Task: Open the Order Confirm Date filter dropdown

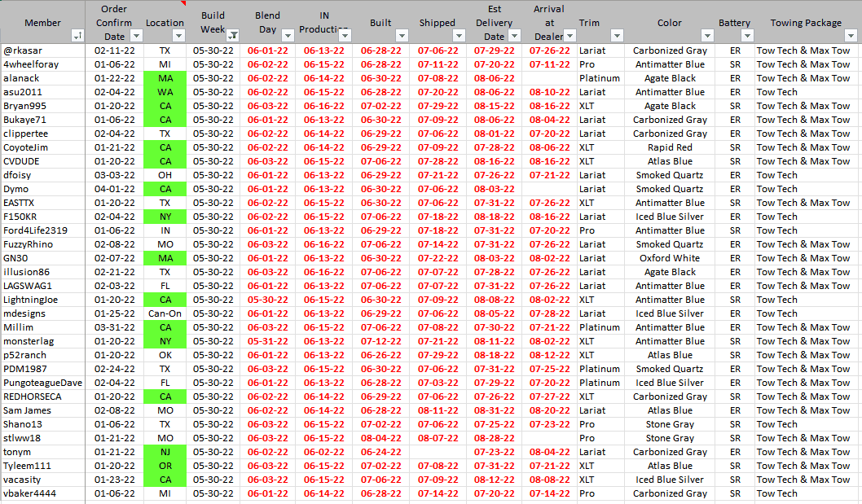Action: [x=136, y=36]
